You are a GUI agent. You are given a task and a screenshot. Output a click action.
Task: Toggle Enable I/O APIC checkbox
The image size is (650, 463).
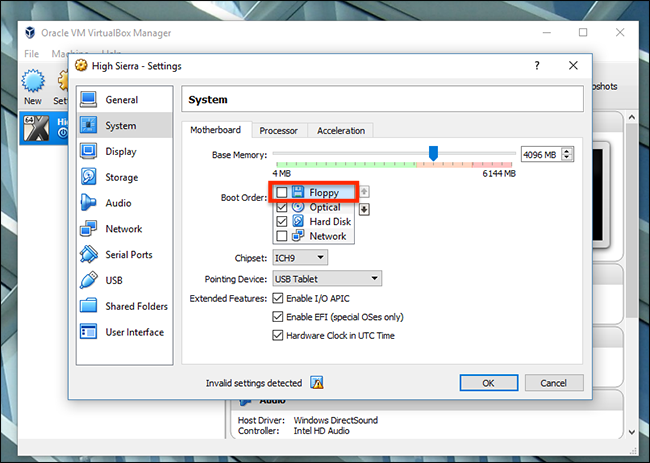[x=277, y=298]
